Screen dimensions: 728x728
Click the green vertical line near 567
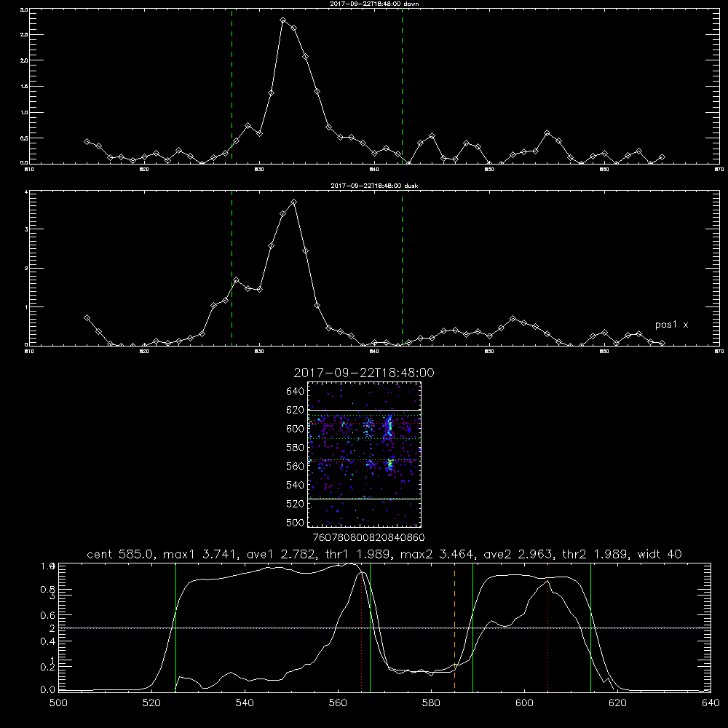click(x=370, y=628)
